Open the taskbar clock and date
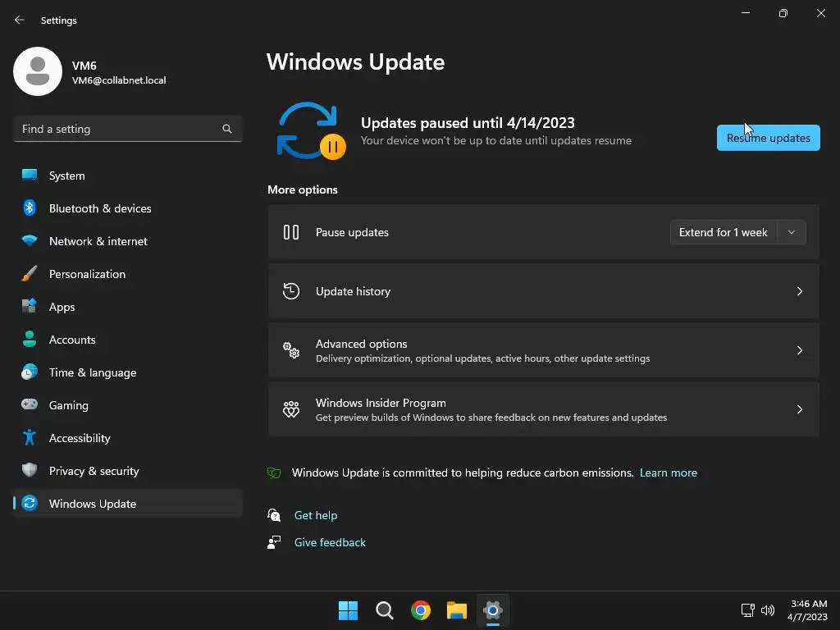This screenshot has width=840, height=630. coord(808,610)
